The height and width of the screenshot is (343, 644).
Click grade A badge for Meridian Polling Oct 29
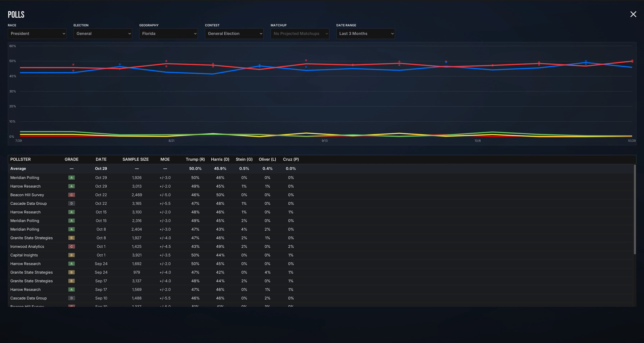(x=71, y=178)
